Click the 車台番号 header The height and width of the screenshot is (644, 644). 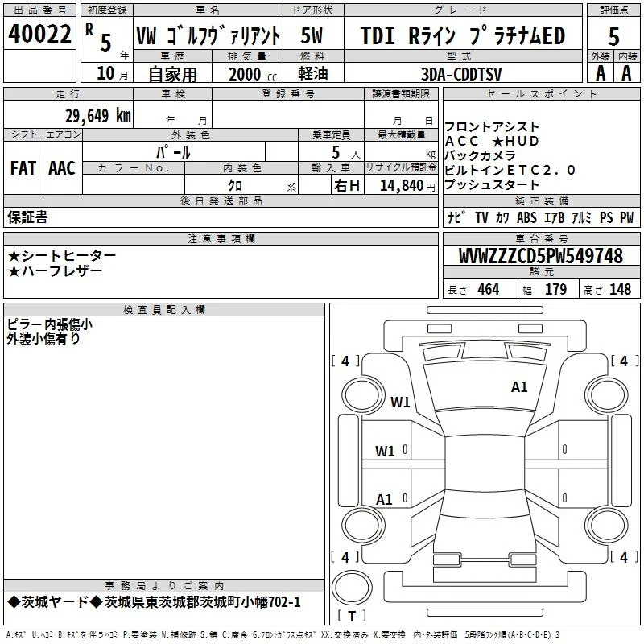[541, 238]
